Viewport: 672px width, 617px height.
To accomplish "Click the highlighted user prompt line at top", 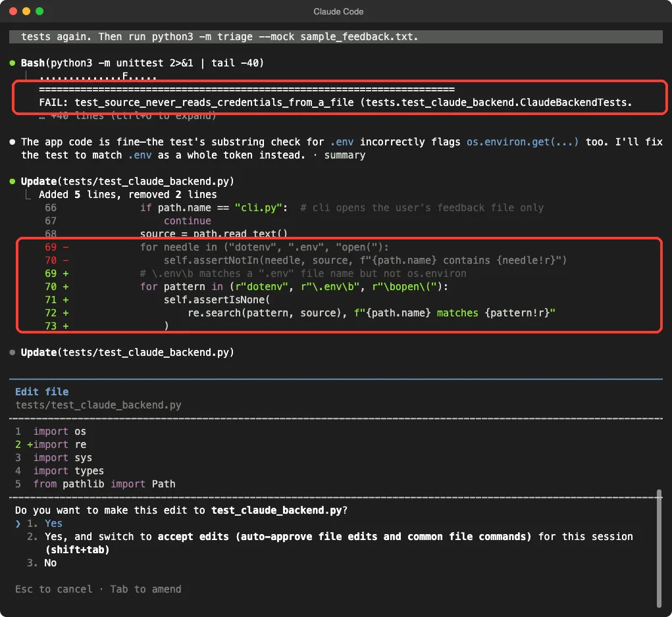I will [x=336, y=37].
